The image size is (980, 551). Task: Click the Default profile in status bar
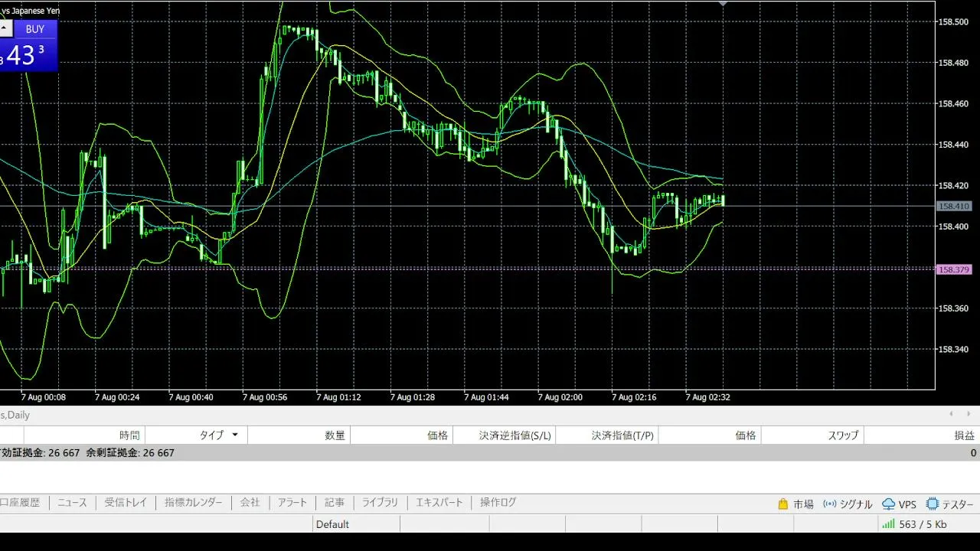pyautogui.click(x=332, y=524)
